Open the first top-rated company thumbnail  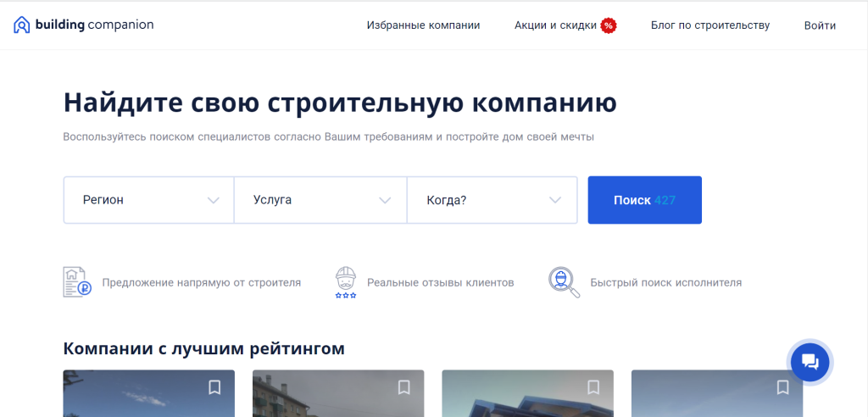click(x=149, y=393)
